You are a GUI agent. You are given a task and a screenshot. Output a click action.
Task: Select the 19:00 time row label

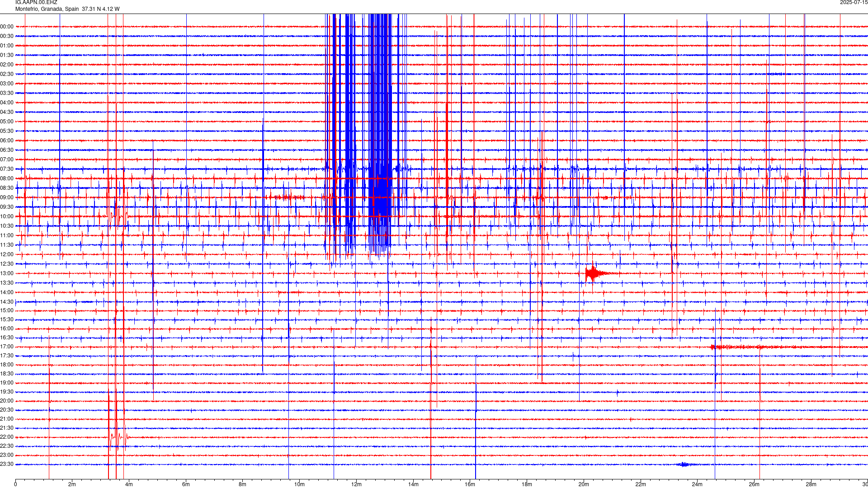[x=7, y=383]
